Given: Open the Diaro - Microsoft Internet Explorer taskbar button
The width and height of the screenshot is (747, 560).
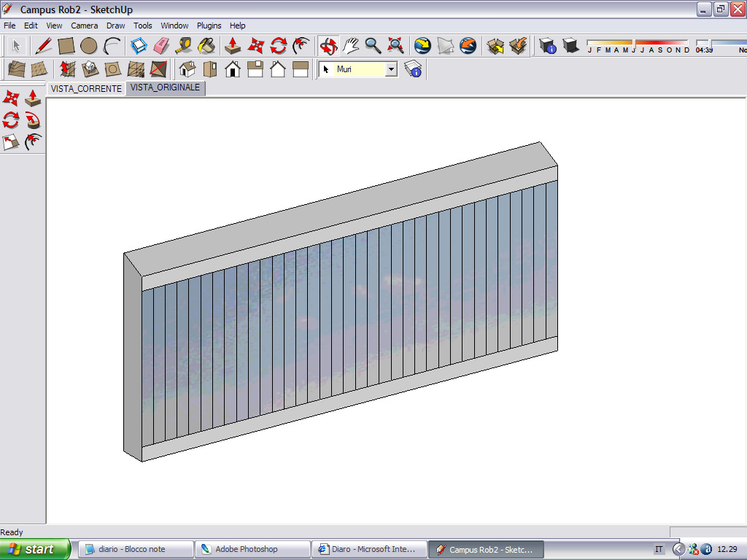Looking at the screenshot, I should (369, 549).
